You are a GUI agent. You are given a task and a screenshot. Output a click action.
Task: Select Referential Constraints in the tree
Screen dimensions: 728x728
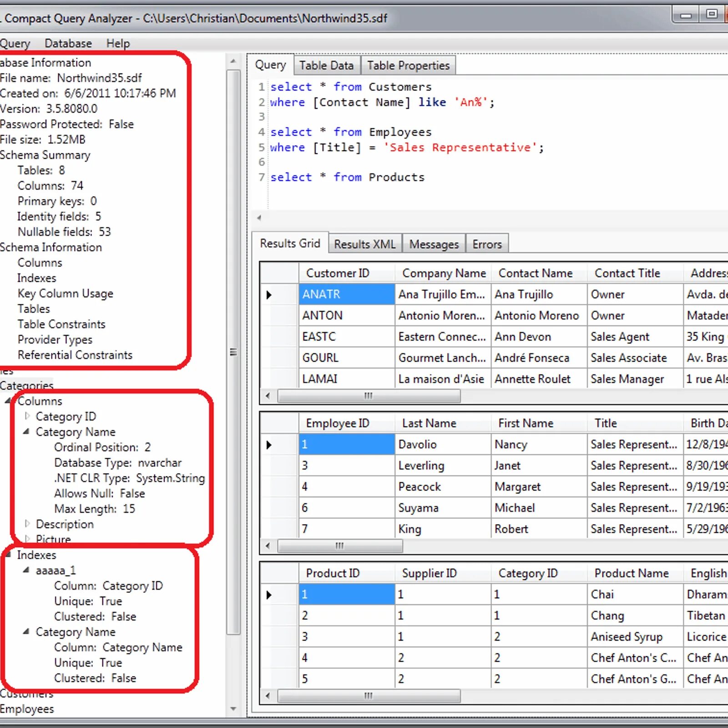coord(75,355)
